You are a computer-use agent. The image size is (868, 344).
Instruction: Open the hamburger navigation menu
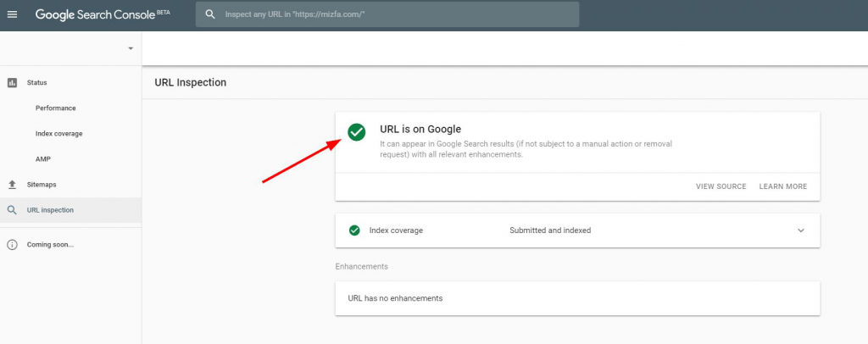[x=12, y=14]
